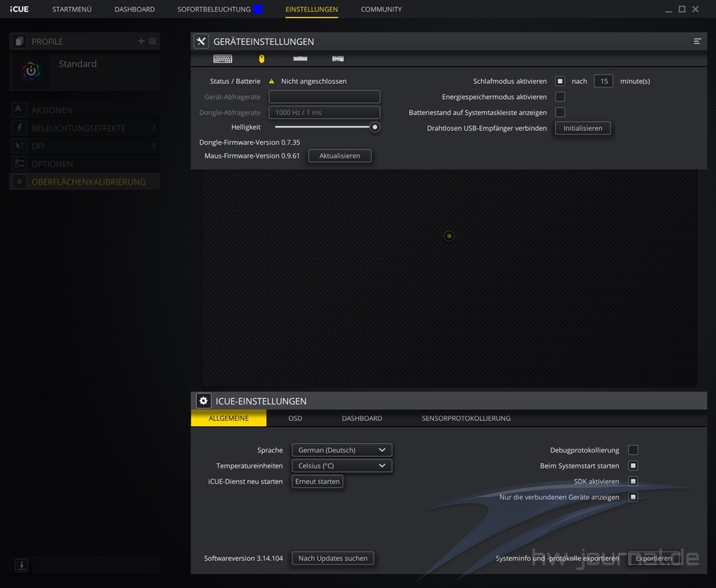Viewport: 716px width, 588px height.
Task: Select the RAM module device icon
Action: [x=300, y=59]
